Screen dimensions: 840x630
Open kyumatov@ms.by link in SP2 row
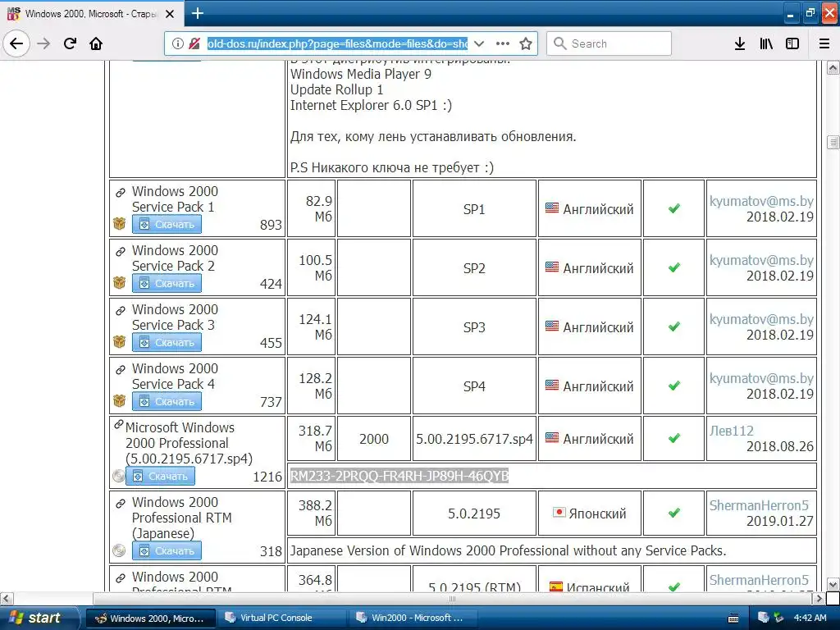coord(761,260)
